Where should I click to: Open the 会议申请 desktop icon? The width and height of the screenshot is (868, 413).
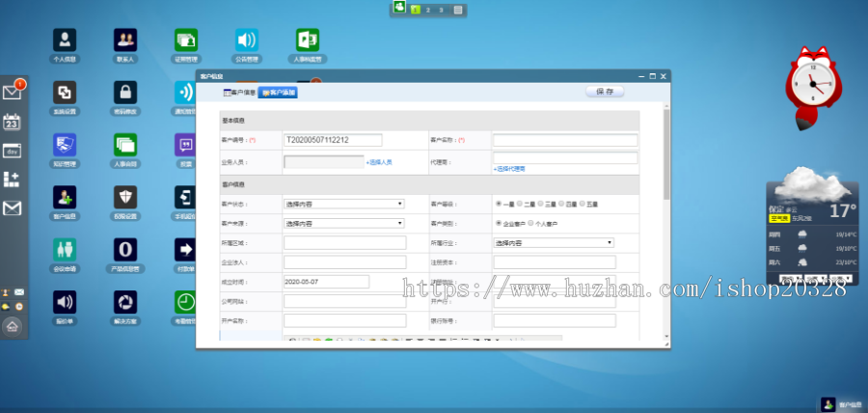coord(65,250)
